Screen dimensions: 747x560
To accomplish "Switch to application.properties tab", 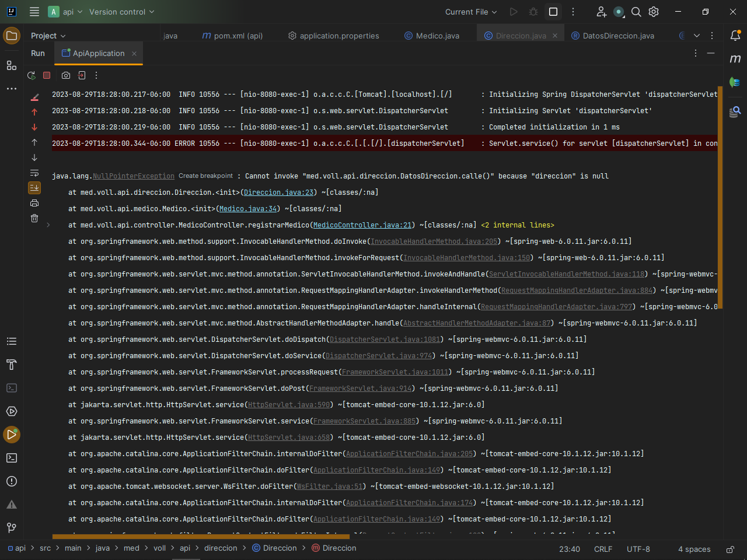I will [x=334, y=36].
